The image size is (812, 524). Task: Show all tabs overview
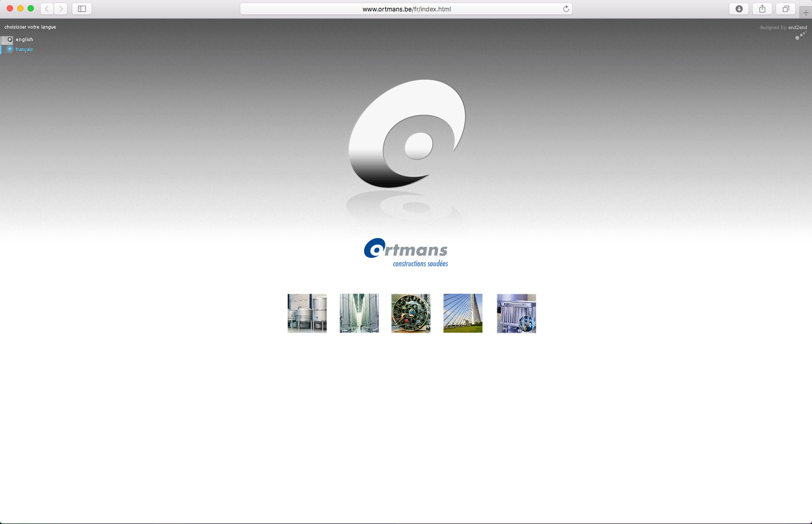coord(785,9)
